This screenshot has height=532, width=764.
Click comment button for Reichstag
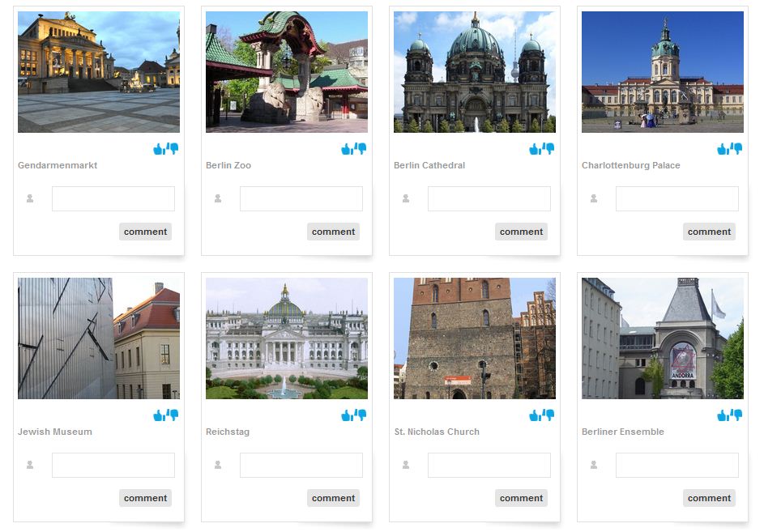[333, 498]
